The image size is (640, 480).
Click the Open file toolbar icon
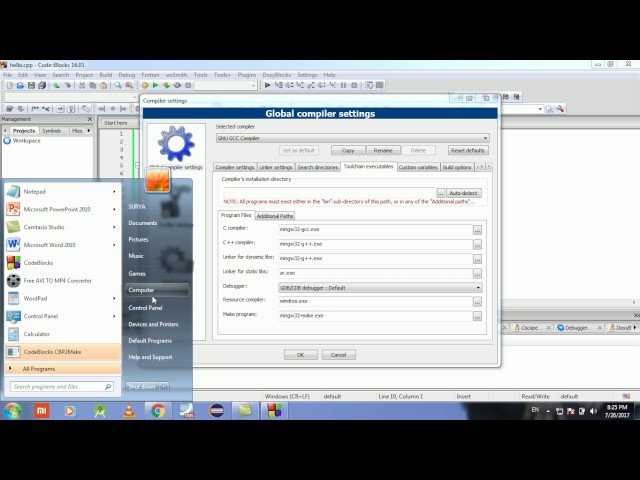tap(20, 85)
